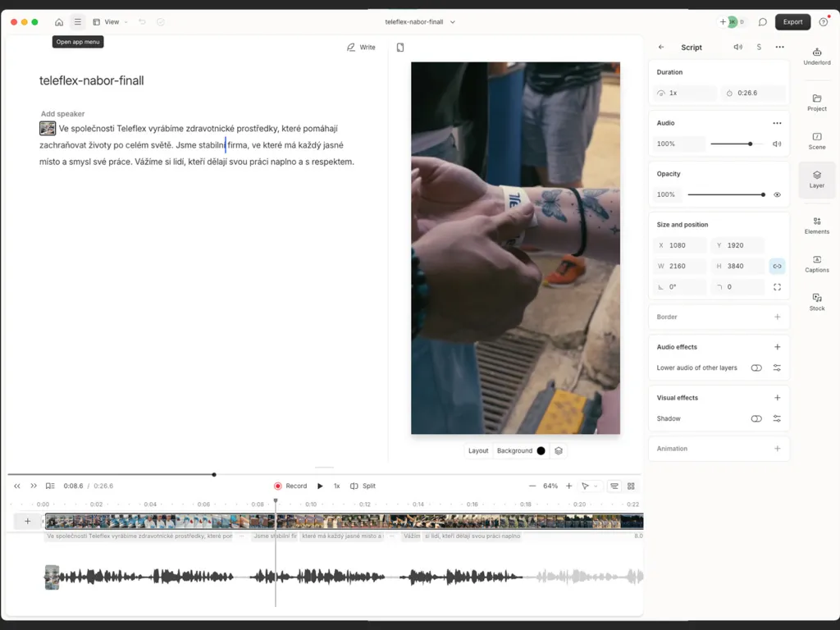The height and width of the screenshot is (630, 840).
Task: Open the comments speech bubble icon
Action: tap(762, 22)
